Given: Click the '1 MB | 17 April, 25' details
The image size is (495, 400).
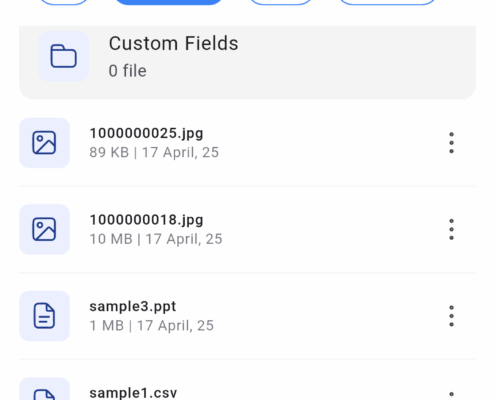Looking at the screenshot, I should pos(152,326).
